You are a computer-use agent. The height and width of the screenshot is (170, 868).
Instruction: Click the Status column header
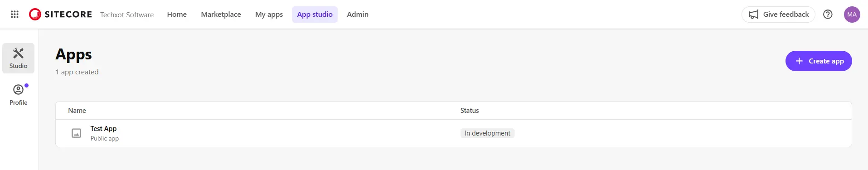point(470,111)
